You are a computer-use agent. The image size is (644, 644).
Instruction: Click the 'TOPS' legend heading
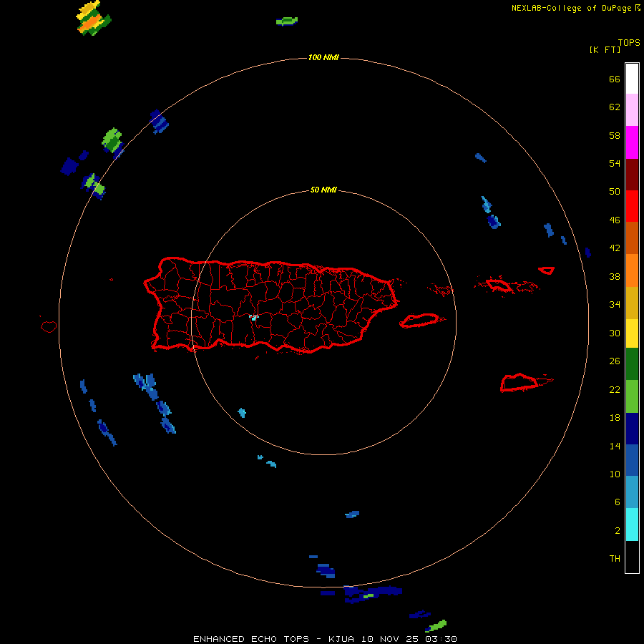pyautogui.click(x=629, y=42)
